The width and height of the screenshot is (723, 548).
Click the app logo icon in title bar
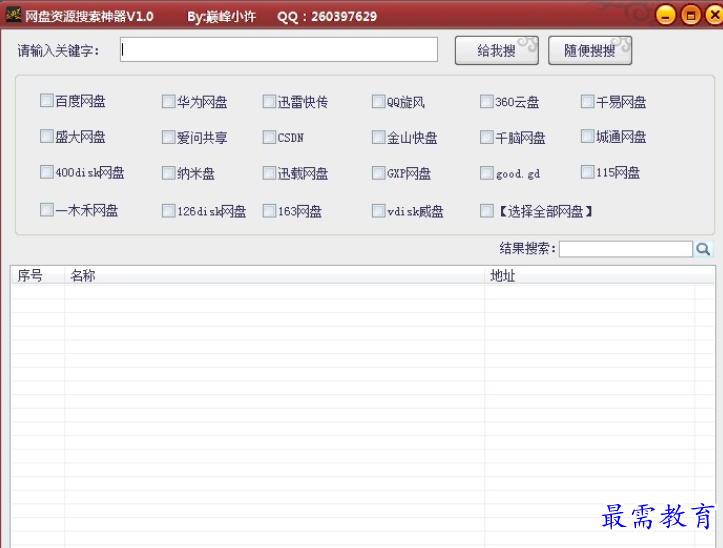pos(13,15)
